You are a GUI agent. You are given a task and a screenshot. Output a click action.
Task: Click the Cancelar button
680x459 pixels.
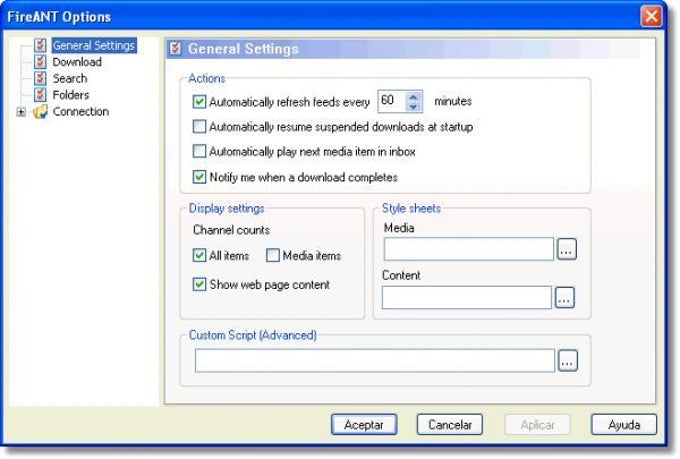tap(450, 424)
